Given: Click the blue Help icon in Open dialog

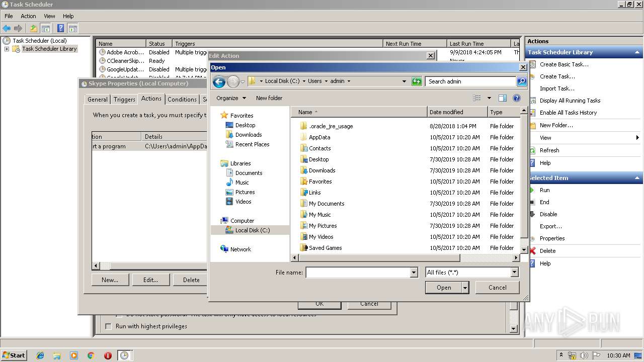Looking at the screenshot, I should 516,98.
